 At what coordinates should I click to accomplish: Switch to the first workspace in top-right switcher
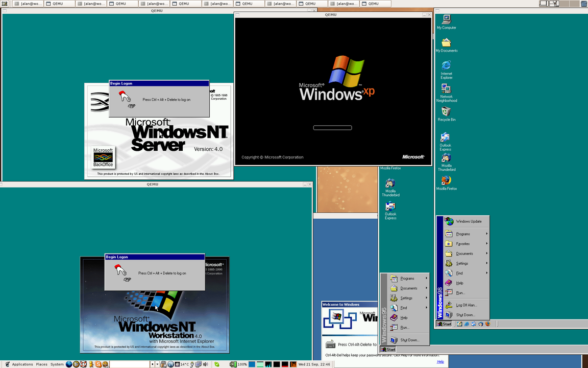(544, 4)
